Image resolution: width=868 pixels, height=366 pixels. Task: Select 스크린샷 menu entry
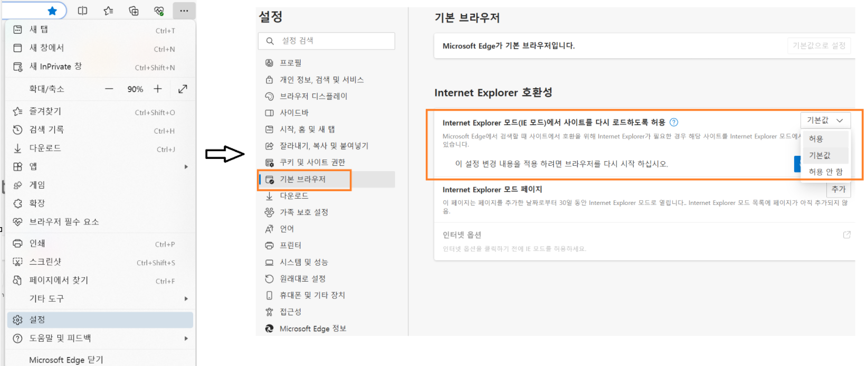[100, 262]
